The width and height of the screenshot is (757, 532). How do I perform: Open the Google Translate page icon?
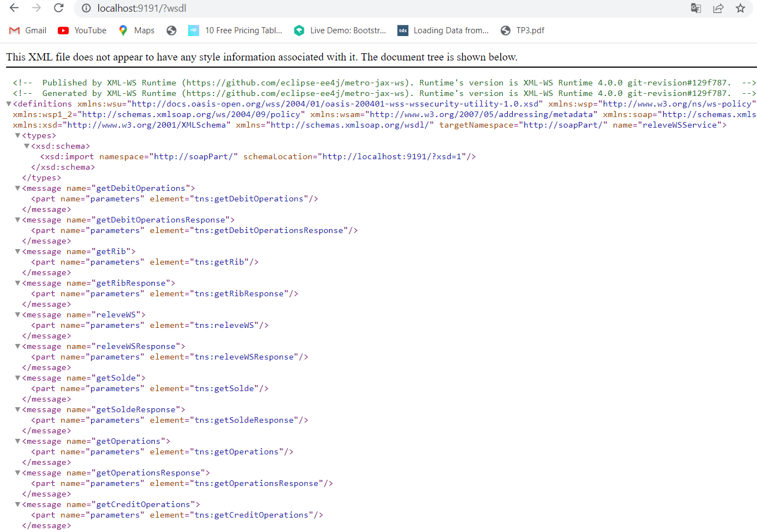click(x=696, y=8)
